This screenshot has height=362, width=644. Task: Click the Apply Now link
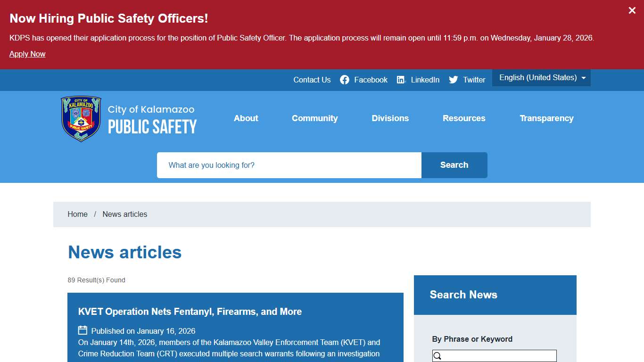click(x=27, y=54)
